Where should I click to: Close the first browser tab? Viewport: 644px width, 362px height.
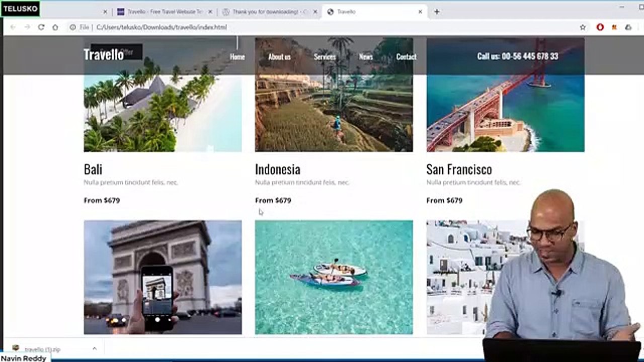tap(105, 12)
